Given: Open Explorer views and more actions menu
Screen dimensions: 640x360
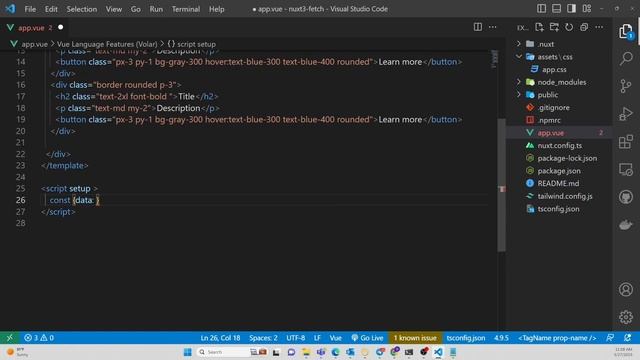Looking at the screenshot, I should 599,27.
